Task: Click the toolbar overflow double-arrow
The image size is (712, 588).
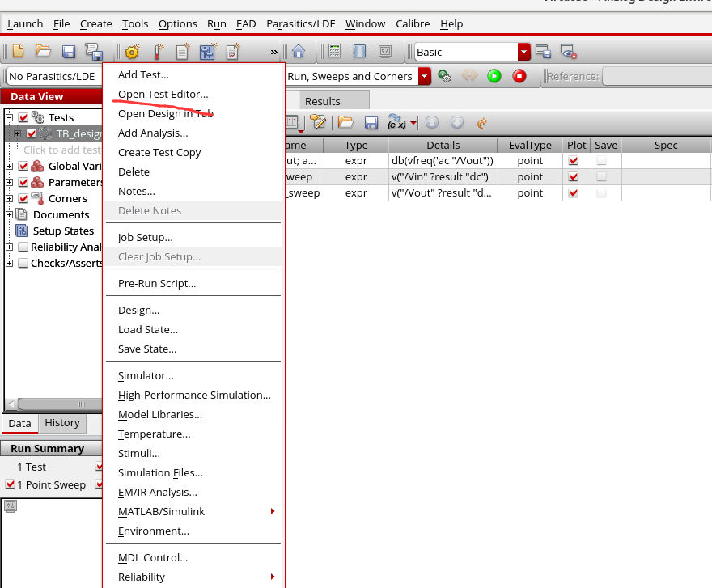Action: 273,53
